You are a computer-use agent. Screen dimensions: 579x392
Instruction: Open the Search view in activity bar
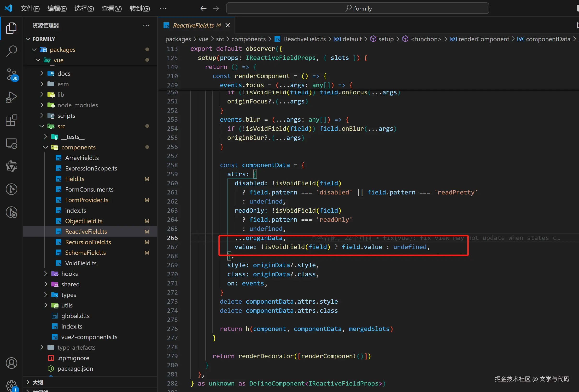click(11, 51)
